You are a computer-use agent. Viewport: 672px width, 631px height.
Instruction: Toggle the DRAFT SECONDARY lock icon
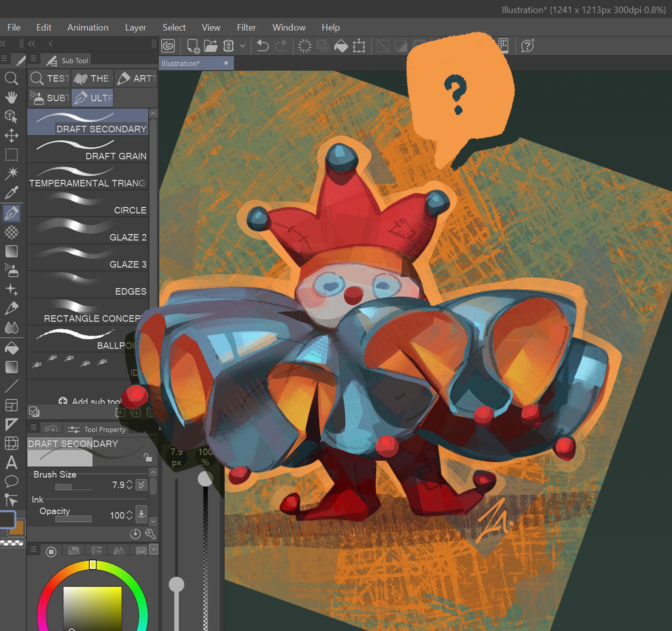tap(147, 457)
